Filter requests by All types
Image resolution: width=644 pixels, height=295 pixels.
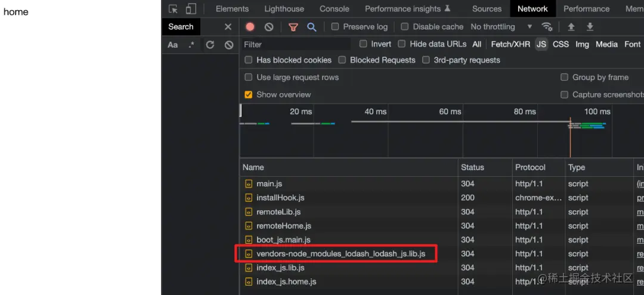pyautogui.click(x=476, y=44)
